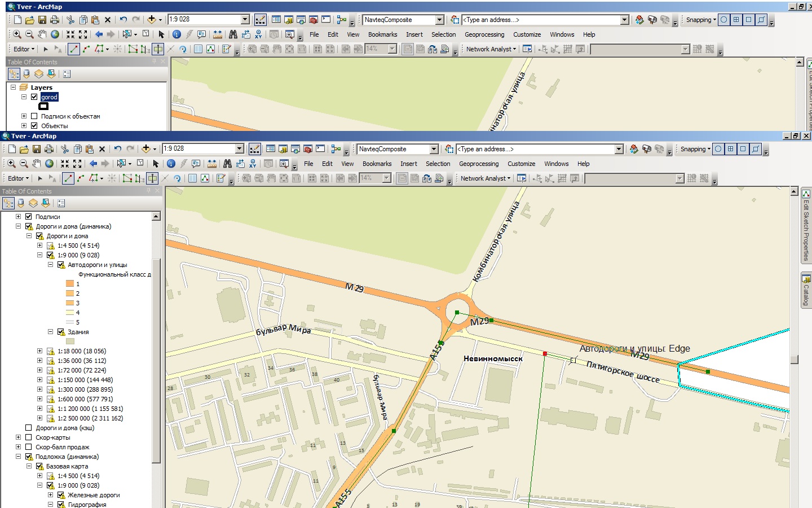Open the Find binoculars tool in lower window

click(227, 164)
